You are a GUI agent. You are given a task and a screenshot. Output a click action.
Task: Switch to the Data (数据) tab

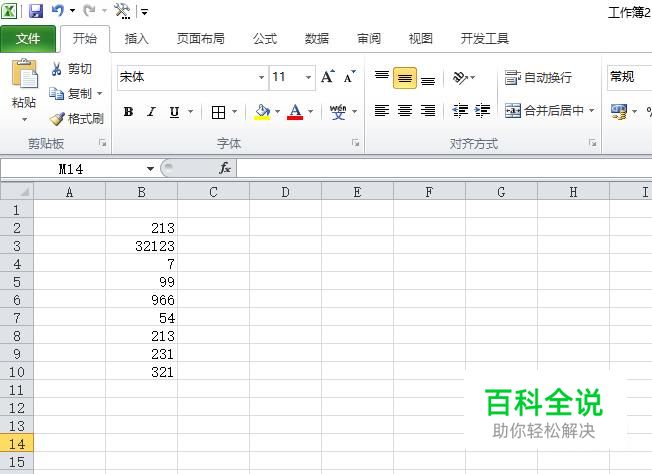[317, 39]
